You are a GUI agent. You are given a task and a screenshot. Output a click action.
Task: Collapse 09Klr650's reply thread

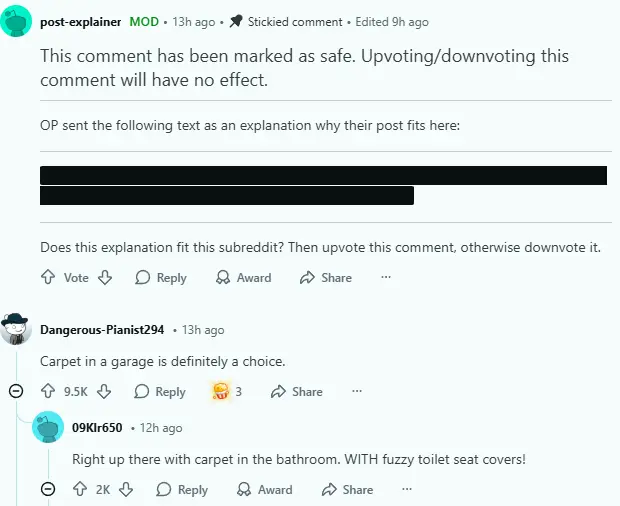pos(48,490)
